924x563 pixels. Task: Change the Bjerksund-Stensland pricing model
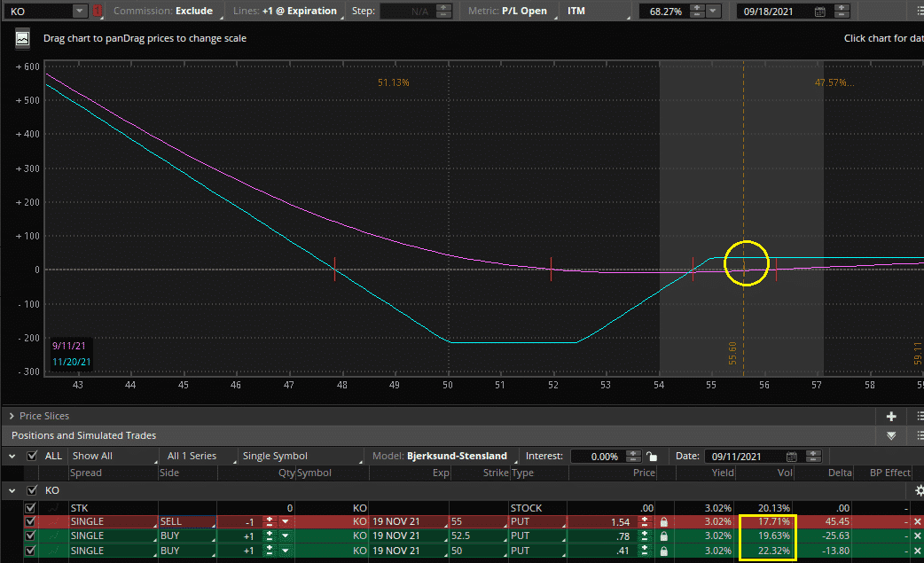[x=444, y=456]
